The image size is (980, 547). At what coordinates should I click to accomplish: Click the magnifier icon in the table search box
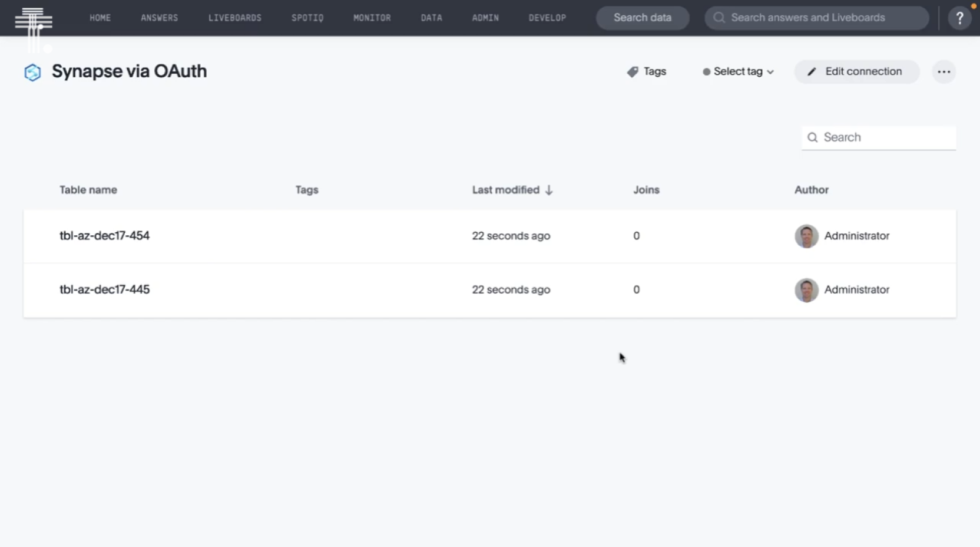tap(813, 137)
